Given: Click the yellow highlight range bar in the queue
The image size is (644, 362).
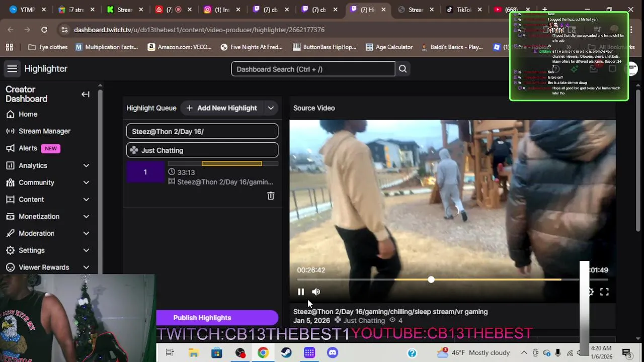Looking at the screenshot, I should click(231, 163).
